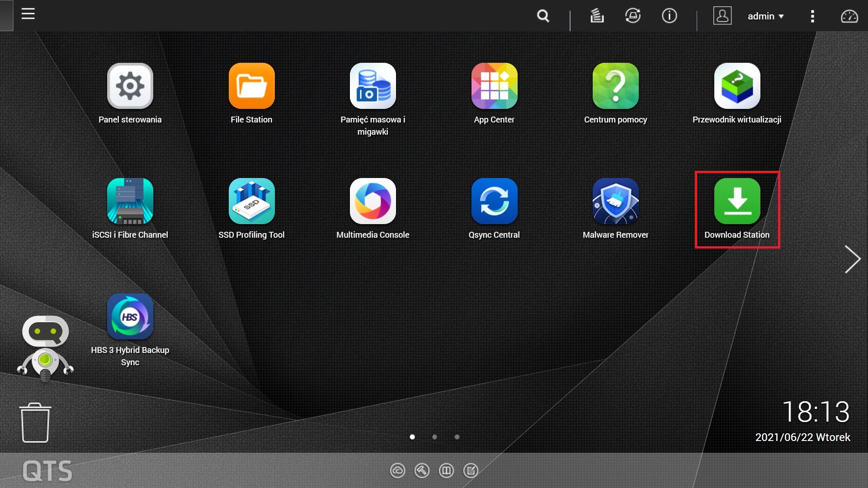Screen dimensions: 868x488
Task: Click the 18:13 clock display
Action: click(816, 412)
